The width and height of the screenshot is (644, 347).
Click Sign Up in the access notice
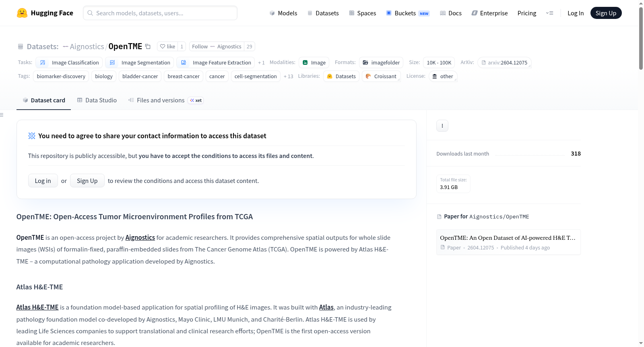pyautogui.click(x=87, y=181)
